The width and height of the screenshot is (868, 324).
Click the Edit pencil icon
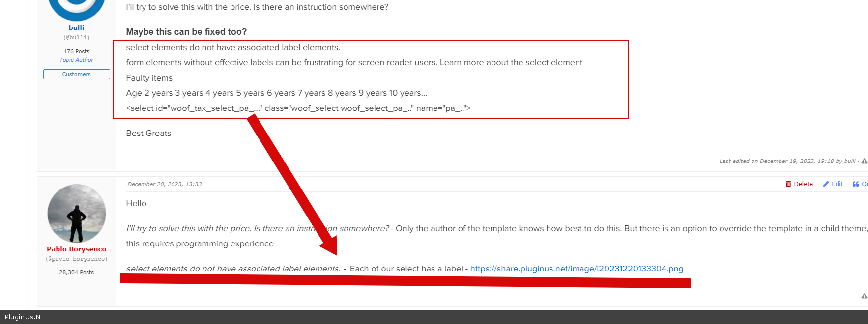(x=826, y=184)
